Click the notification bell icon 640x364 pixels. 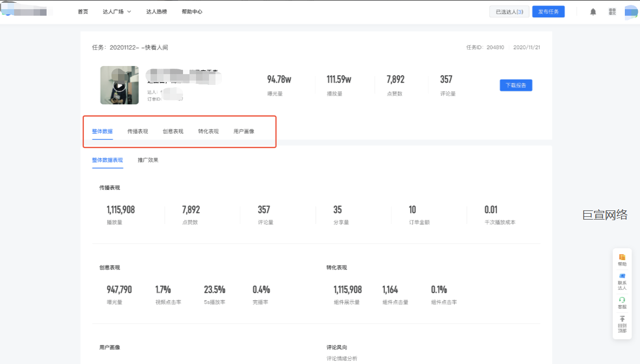pos(593,11)
